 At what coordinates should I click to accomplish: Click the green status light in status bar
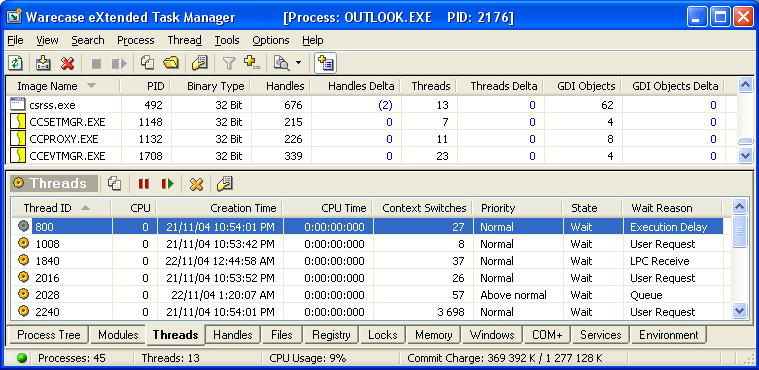(21, 358)
